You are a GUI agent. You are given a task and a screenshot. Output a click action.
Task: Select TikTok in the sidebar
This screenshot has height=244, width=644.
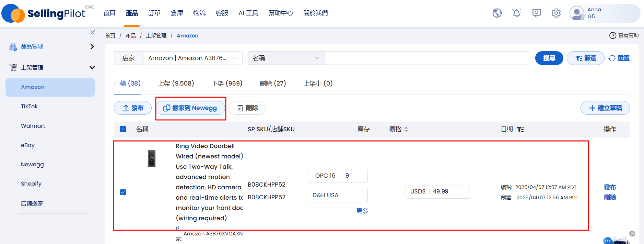(x=29, y=107)
